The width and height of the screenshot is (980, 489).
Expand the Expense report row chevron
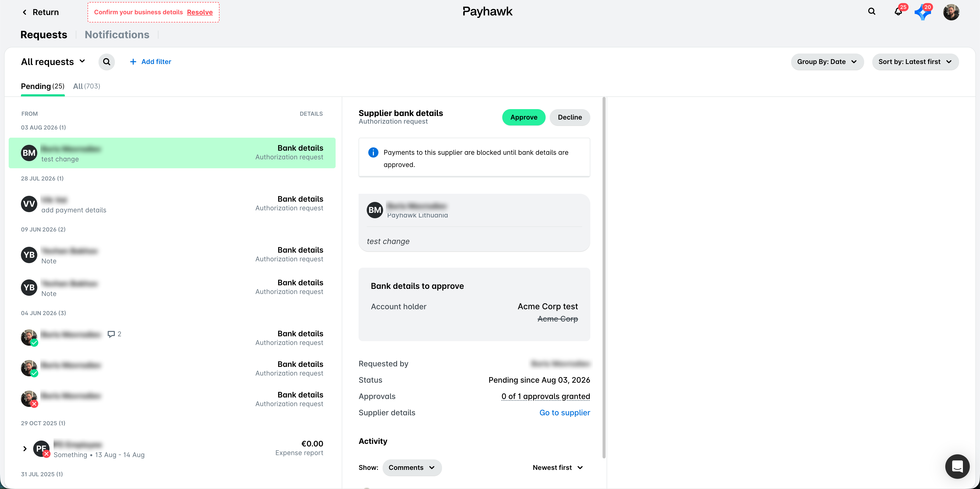25,449
